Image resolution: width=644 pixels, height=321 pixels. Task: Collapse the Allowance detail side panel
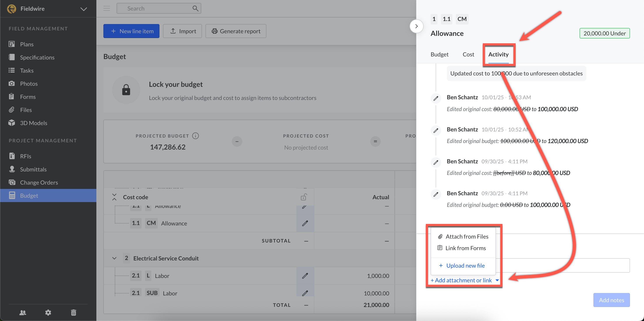416,26
